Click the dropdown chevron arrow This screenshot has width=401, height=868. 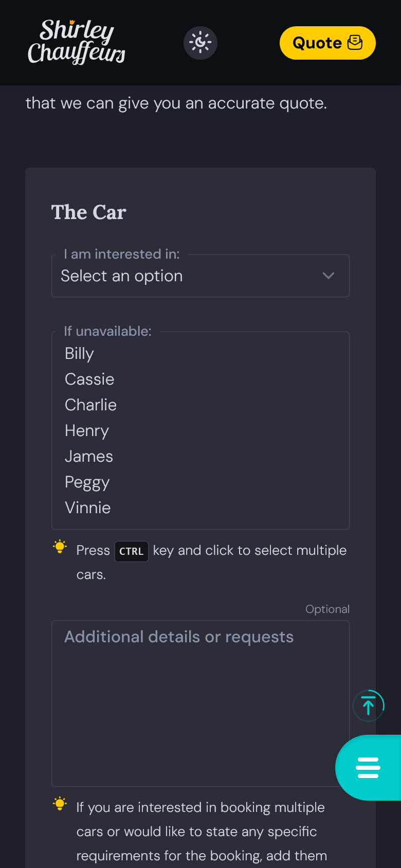pos(328,276)
